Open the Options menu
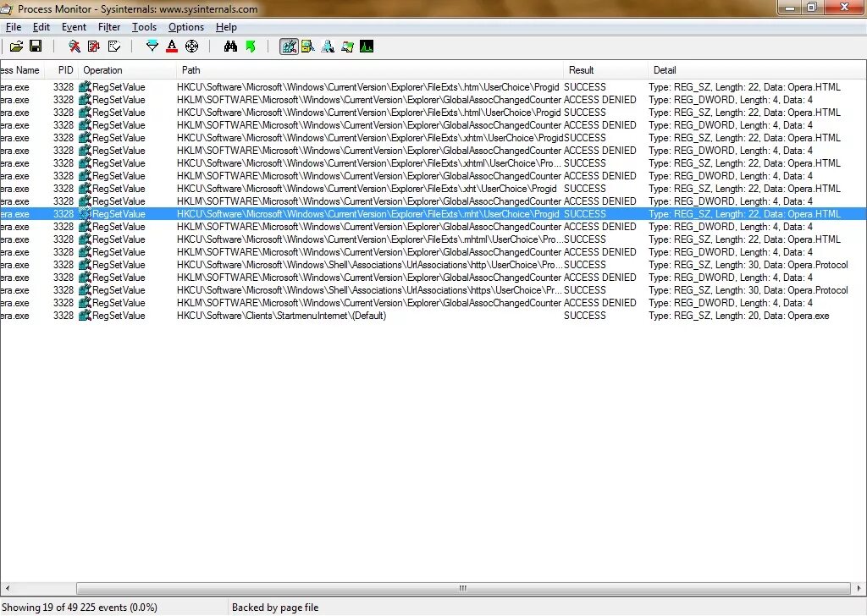This screenshot has width=867, height=616. pos(186,27)
